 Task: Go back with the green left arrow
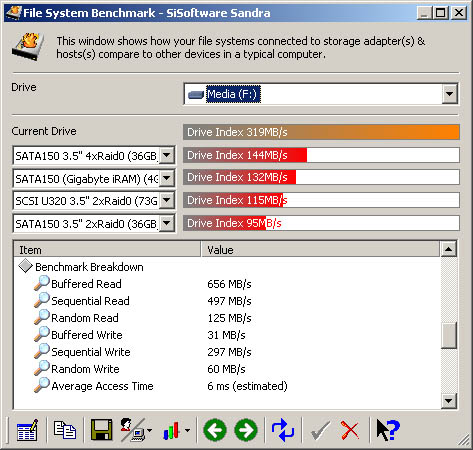coord(215,430)
